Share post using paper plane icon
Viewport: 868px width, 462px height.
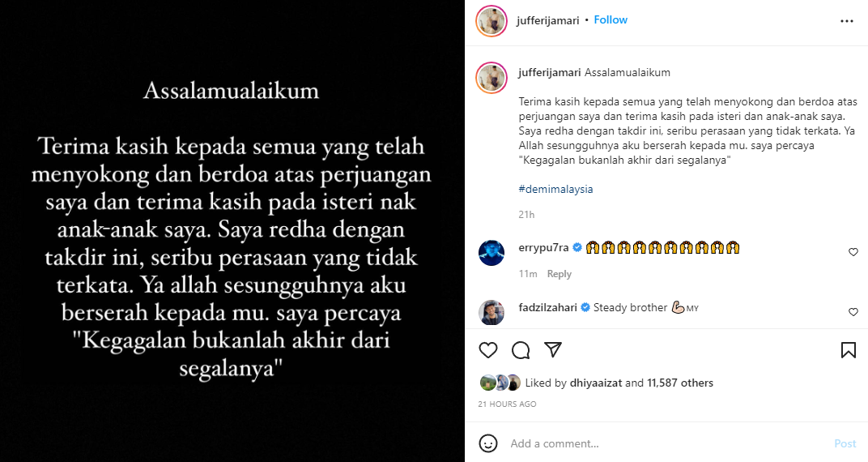[x=553, y=349]
